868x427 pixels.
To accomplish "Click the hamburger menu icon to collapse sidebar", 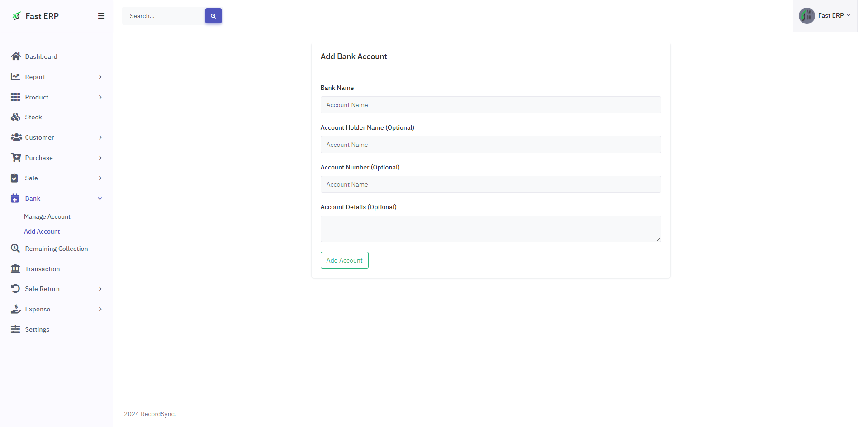I will pos(101,16).
